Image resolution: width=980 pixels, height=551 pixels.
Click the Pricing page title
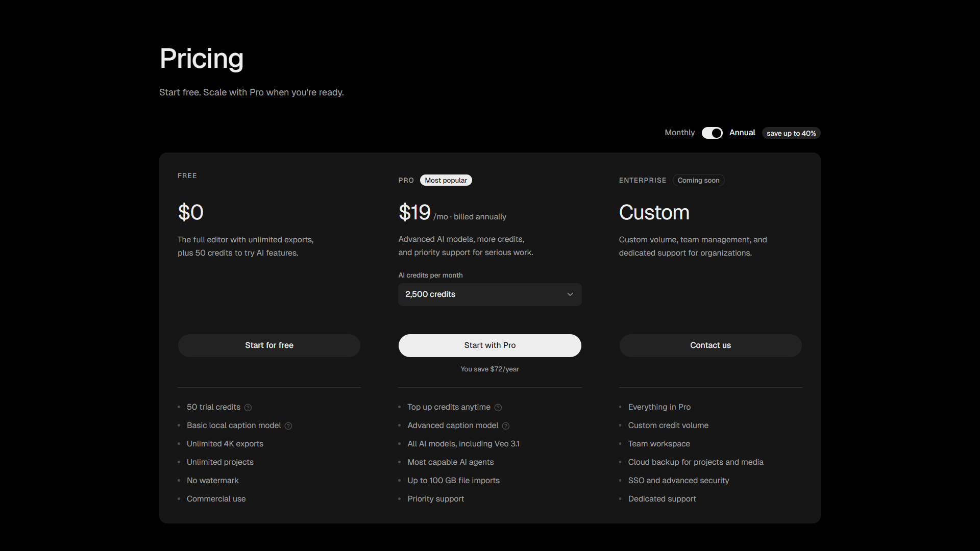pos(202,59)
